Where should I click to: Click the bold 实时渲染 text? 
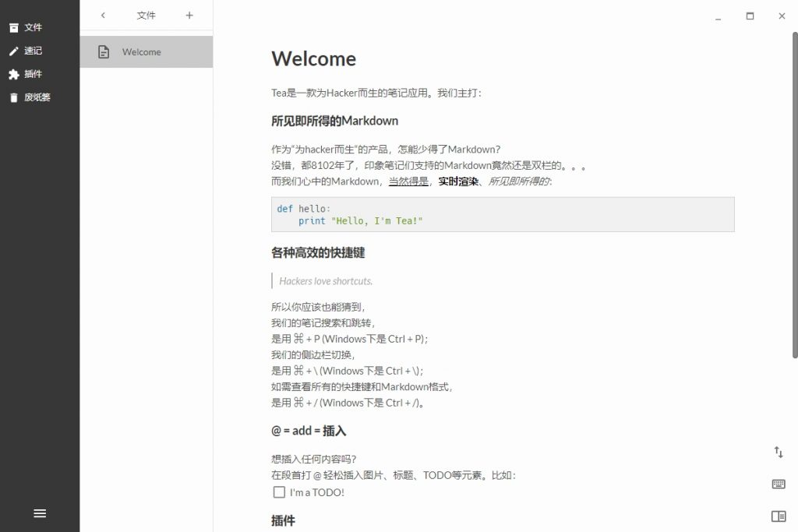[458, 181]
